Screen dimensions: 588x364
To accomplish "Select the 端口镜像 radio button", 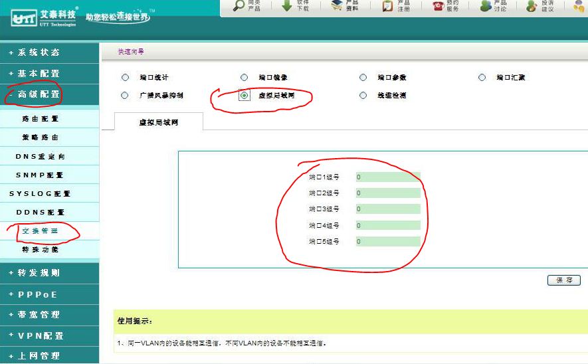I will click(244, 77).
